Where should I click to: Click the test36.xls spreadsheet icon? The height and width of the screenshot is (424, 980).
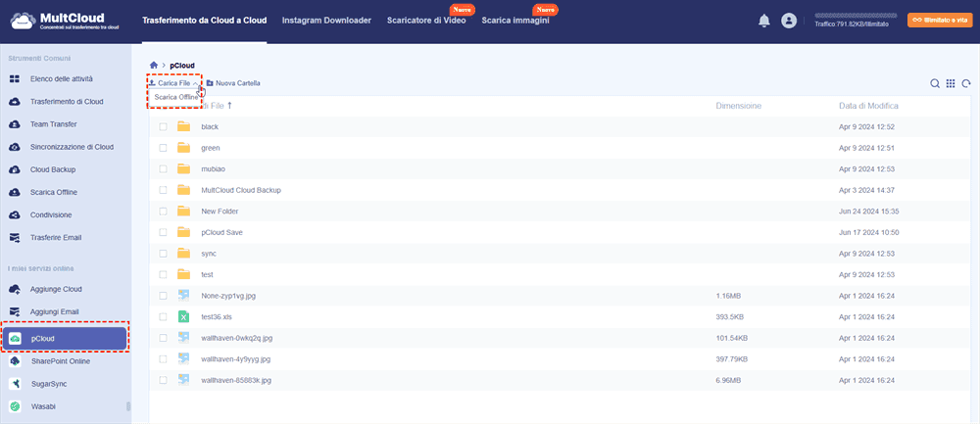pos(183,316)
